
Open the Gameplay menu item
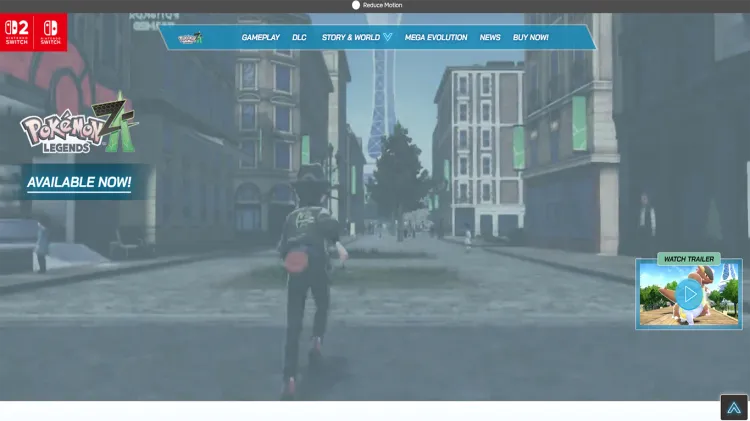coord(260,38)
